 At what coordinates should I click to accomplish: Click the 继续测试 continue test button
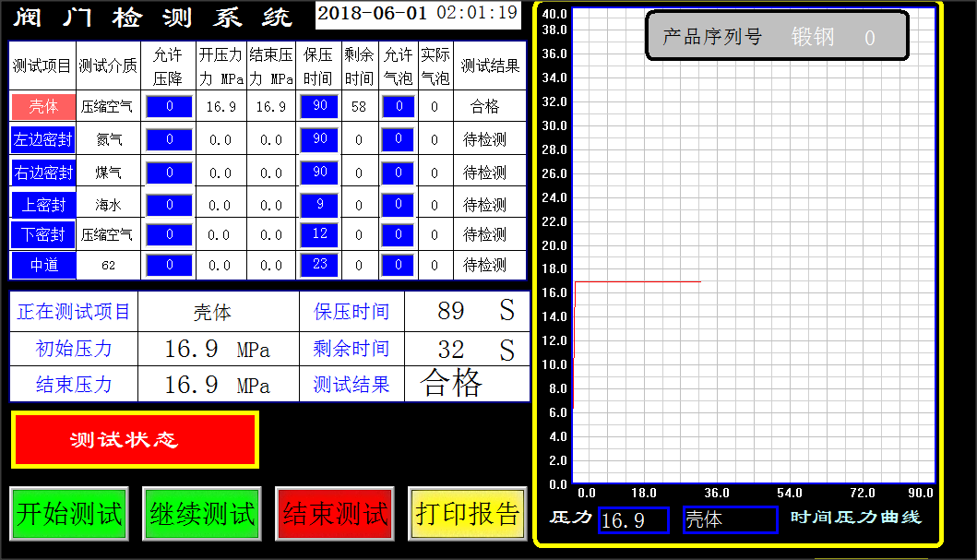click(x=199, y=514)
